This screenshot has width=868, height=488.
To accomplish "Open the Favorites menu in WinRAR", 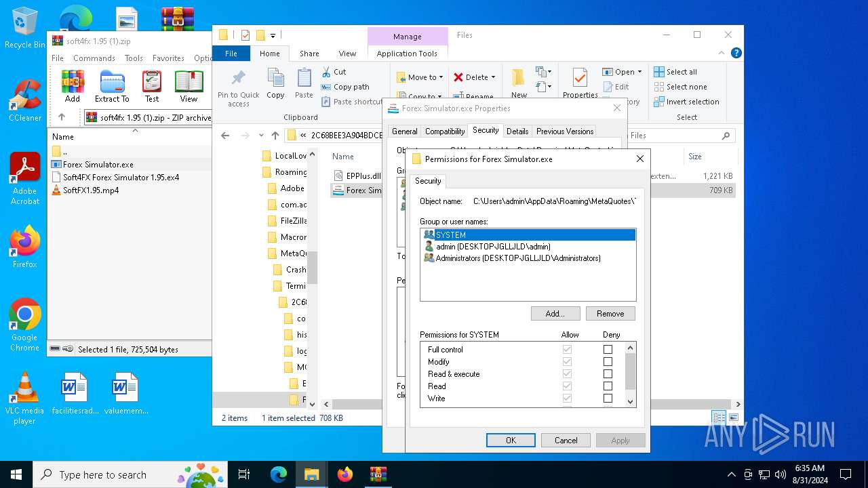I will click(168, 58).
